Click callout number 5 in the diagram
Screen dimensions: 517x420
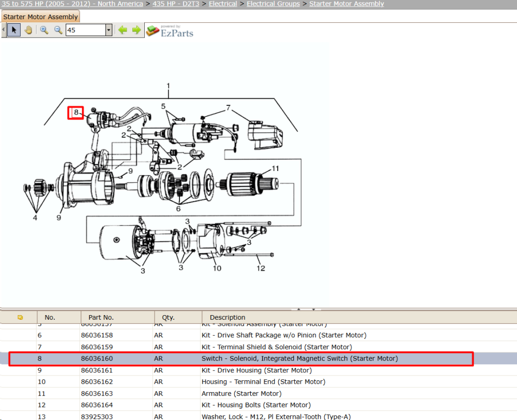[163, 106]
